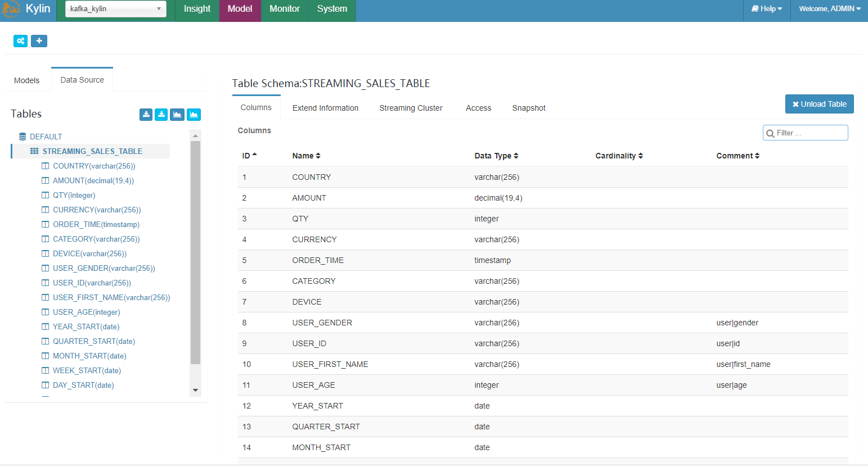Click the DEFAULT database icon
This screenshot has height=467, width=868.
[x=23, y=137]
